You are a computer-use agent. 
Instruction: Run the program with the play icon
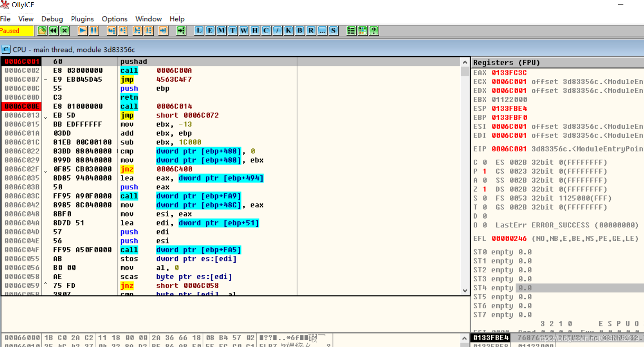82,30
